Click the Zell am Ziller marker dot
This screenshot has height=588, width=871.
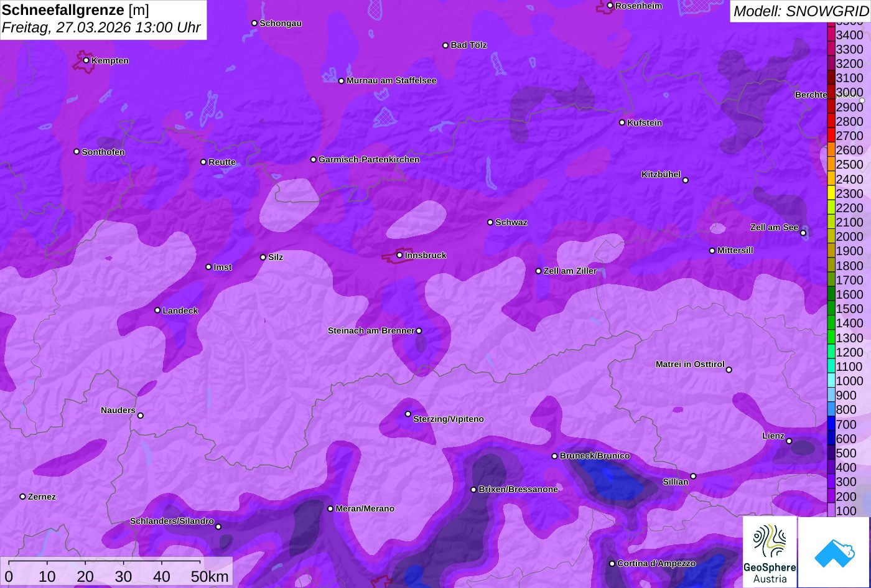point(538,271)
